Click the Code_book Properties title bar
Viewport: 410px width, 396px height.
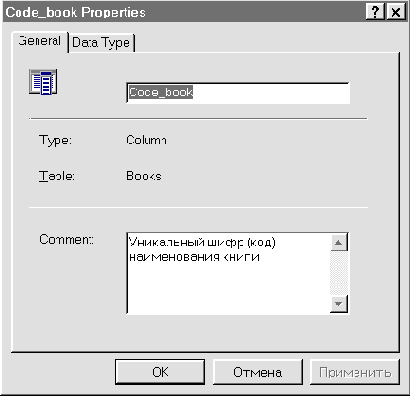pyautogui.click(x=184, y=12)
